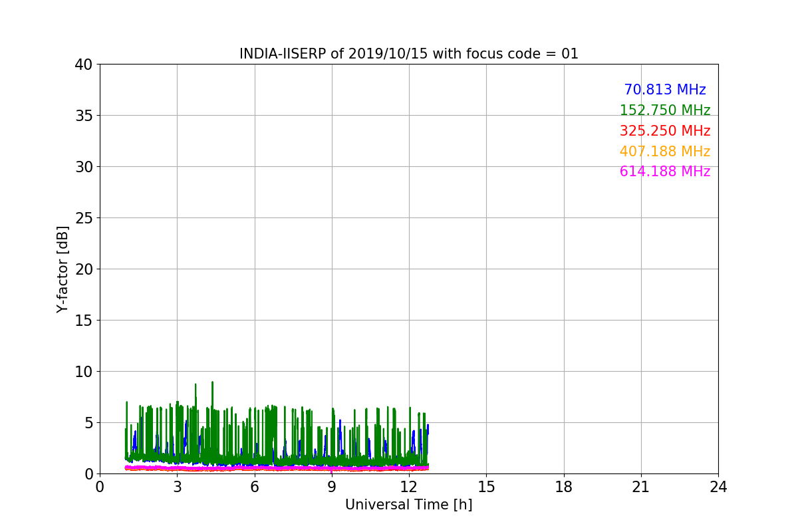Click the x-axis tick label 12
This screenshot has width=798, height=532.
409,487
